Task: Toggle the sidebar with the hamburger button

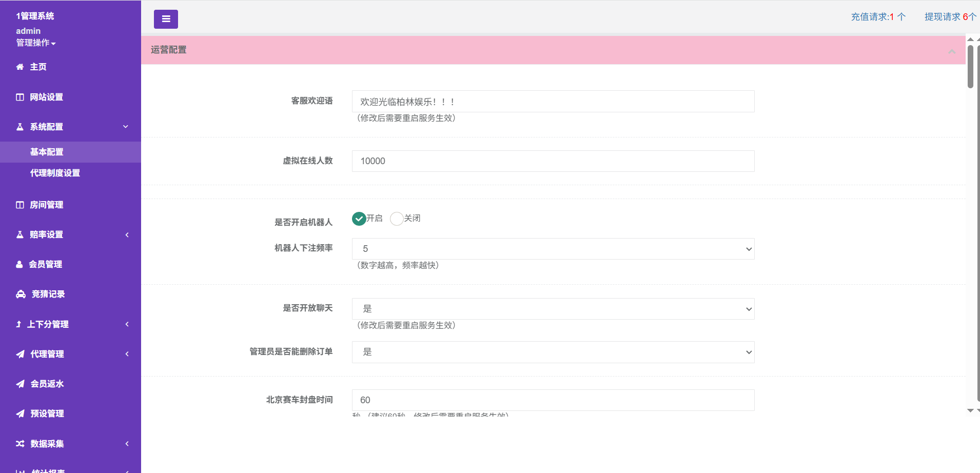Action: (x=166, y=19)
